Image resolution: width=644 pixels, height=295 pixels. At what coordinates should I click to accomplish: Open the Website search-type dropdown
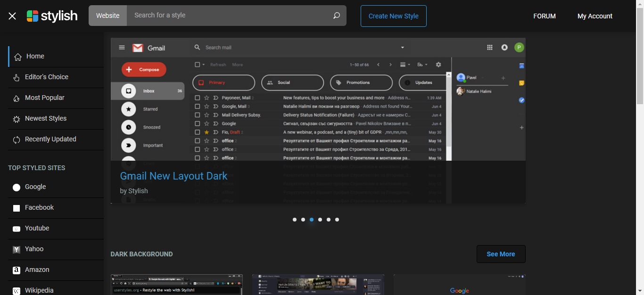coord(108,16)
